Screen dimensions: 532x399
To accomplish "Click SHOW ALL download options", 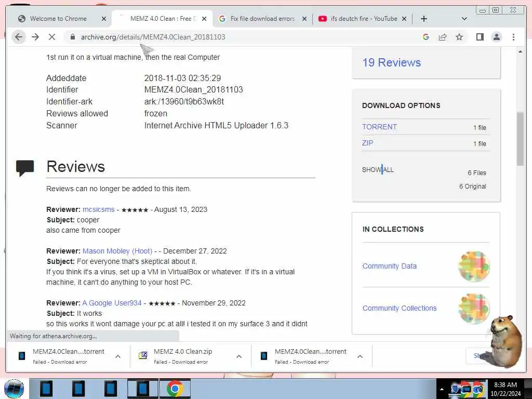I will pos(378,170).
